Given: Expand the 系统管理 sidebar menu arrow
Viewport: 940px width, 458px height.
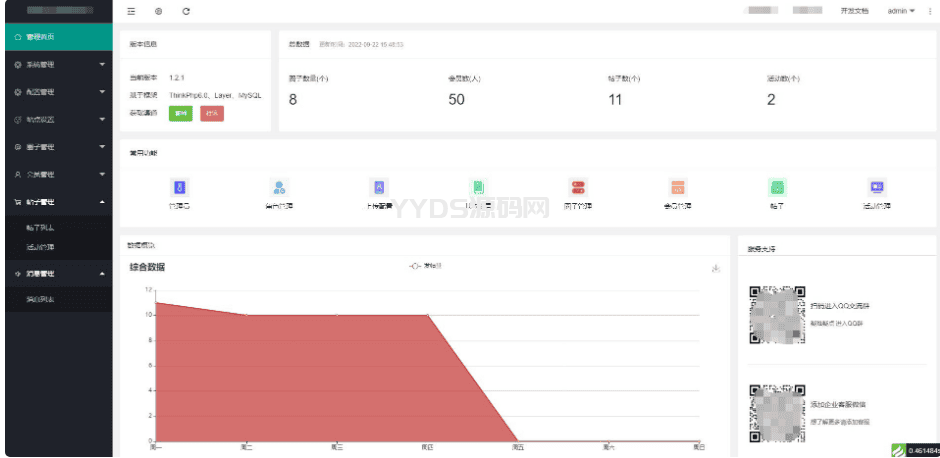Looking at the screenshot, I should [102, 64].
